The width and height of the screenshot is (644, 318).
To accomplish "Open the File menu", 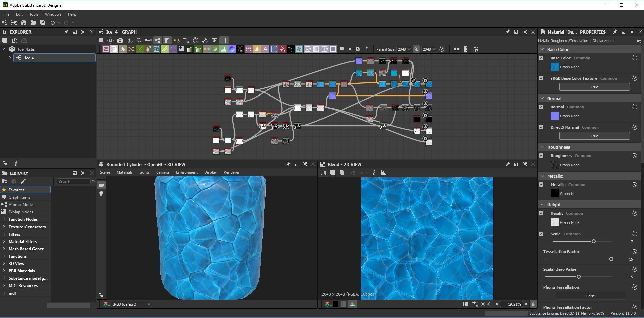I will click(6, 14).
